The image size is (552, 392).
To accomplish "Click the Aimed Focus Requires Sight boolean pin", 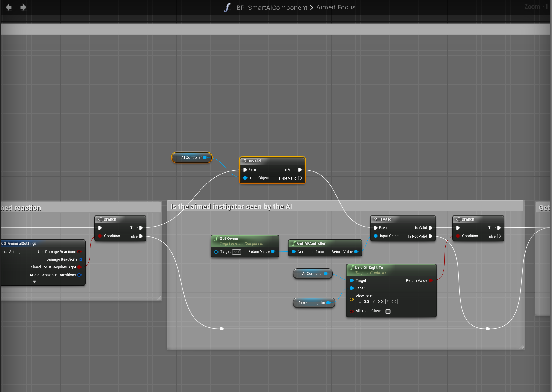I will pos(79,267).
